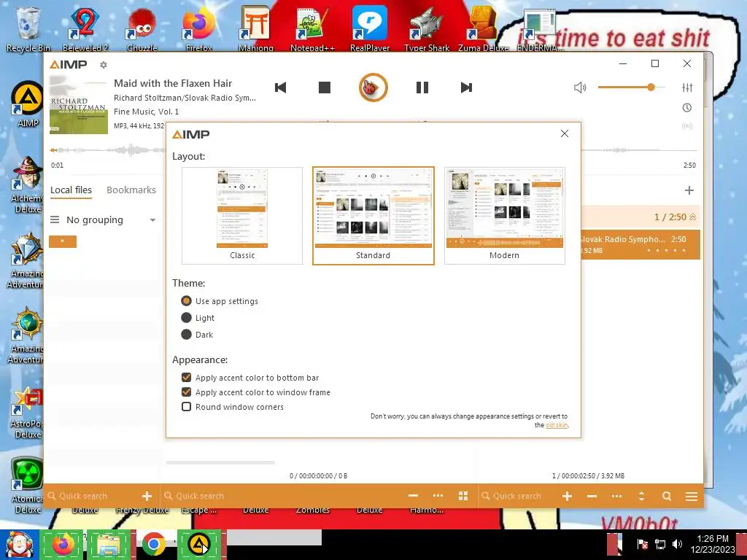747x560 pixels.
Task: Open AIMP settings gear icon
Action: 104,65
